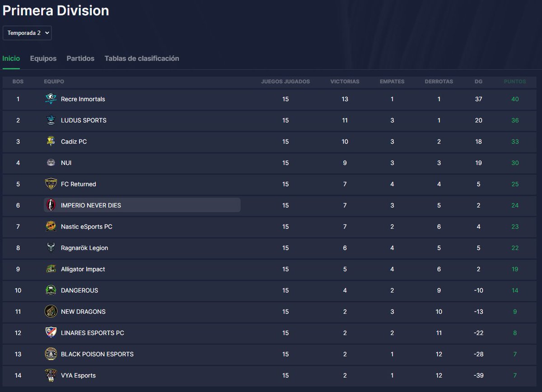542x392 pixels.
Task: Click FC Returned points value 25
Action: (515, 184)
